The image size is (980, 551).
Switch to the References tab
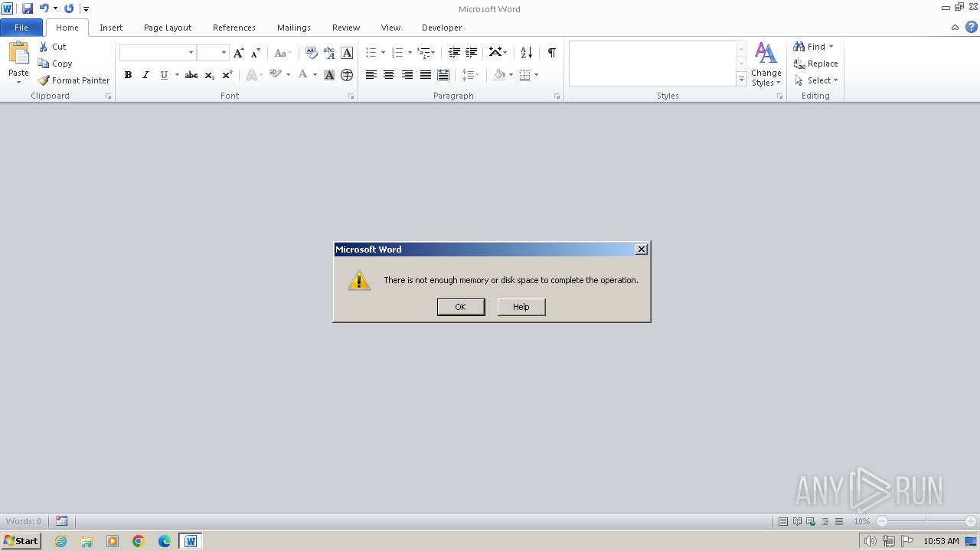point(234,28)
